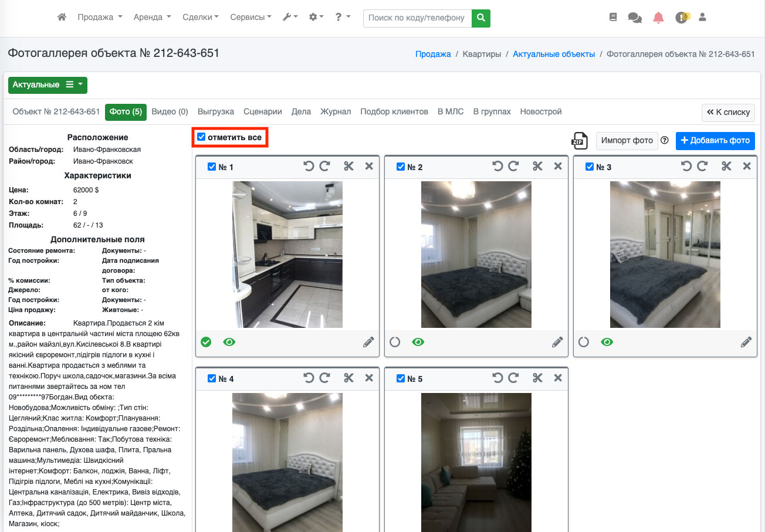
Task: Open the notifications bell icon
Action: pyautogui.click(x=658, y=18)
